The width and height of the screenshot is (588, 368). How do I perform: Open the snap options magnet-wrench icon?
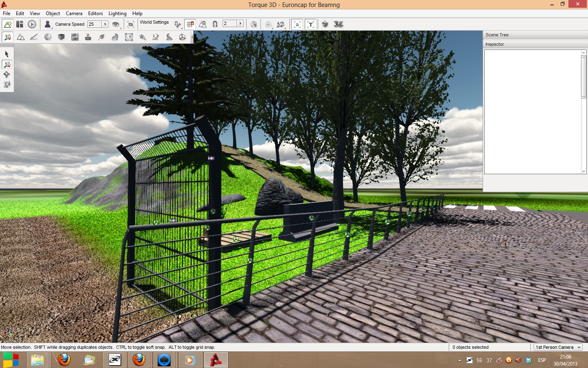coord(178,24)
